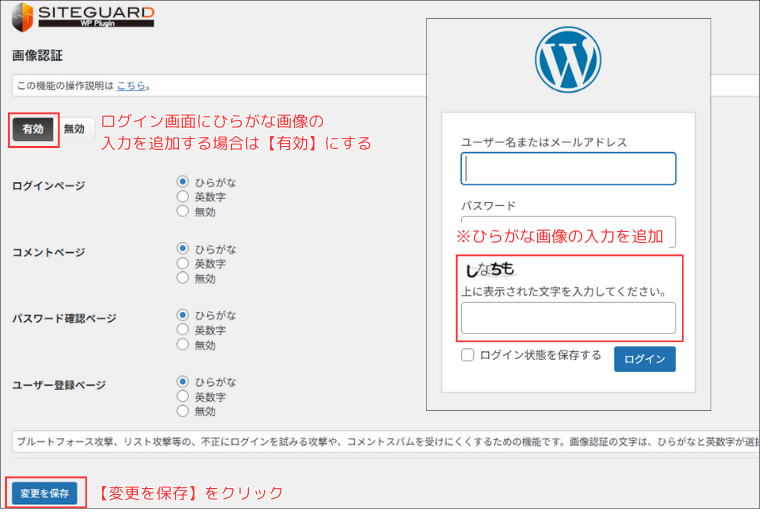Image resolution: width=760 pixels, height=515 pixels.
Task: Select 英数字 for ログインページ
Action: (183, 196)
